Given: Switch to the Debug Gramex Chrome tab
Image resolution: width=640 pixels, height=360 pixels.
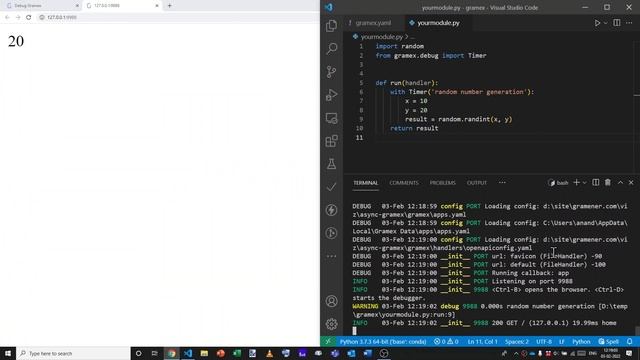Looking at the screenshot, I should pyautogui.click(x=41, y=6).
